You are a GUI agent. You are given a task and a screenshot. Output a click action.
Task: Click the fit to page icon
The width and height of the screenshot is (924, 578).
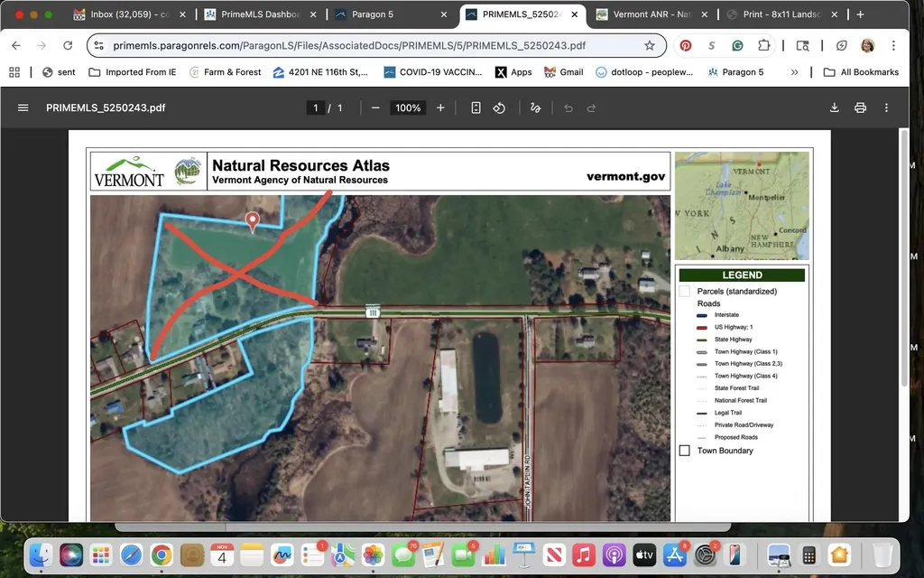476,107
